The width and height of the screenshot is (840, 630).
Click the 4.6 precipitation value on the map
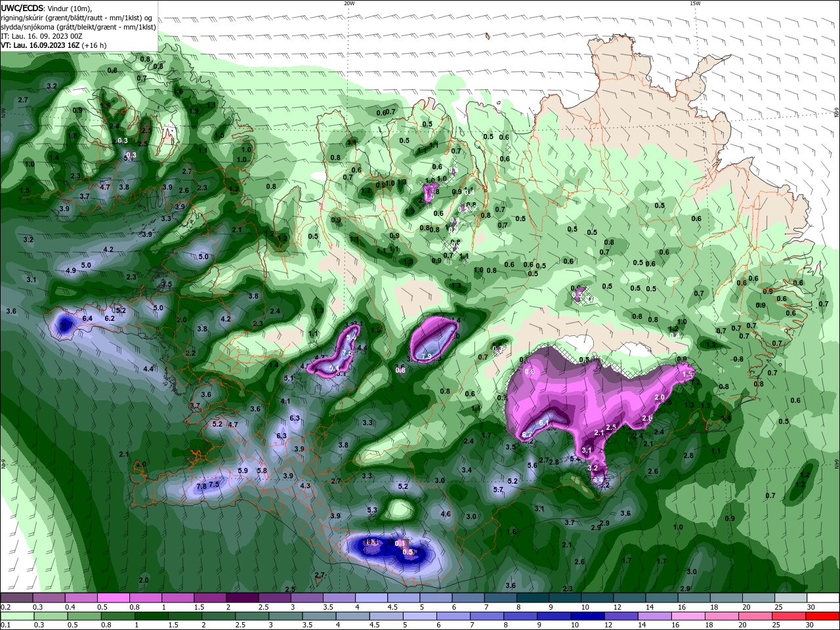pyautogui.click(x=446, y=514)
